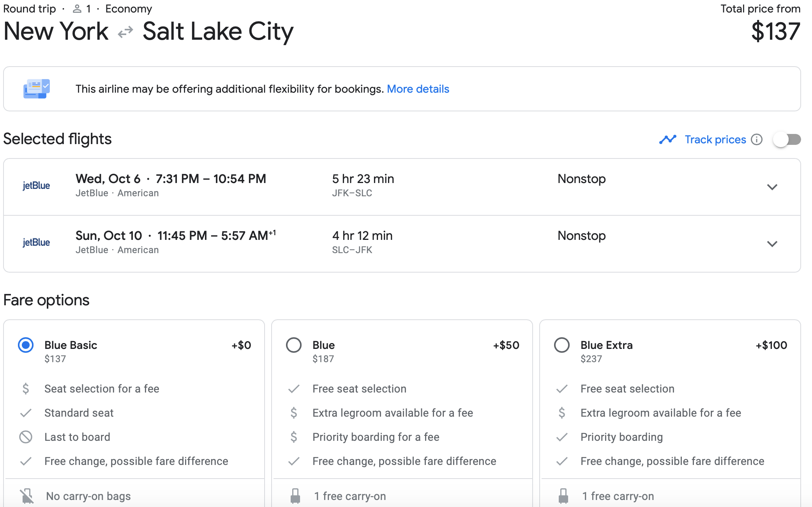
Task: Click passenger count person icon
Action: [x=77, y=9]
